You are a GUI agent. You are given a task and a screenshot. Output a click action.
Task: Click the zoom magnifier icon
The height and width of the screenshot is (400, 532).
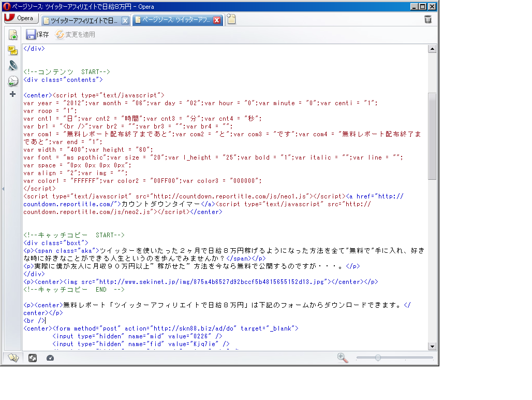pyautogui.click(x=343, y=358)
